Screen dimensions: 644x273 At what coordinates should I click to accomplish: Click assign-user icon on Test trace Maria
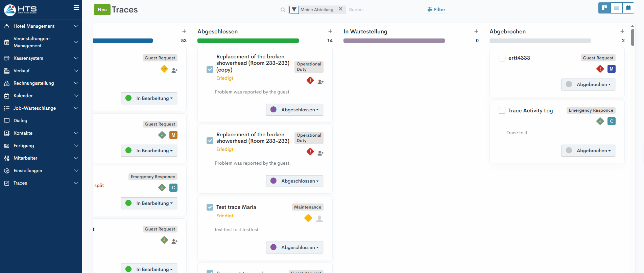(x=319, y=219)
